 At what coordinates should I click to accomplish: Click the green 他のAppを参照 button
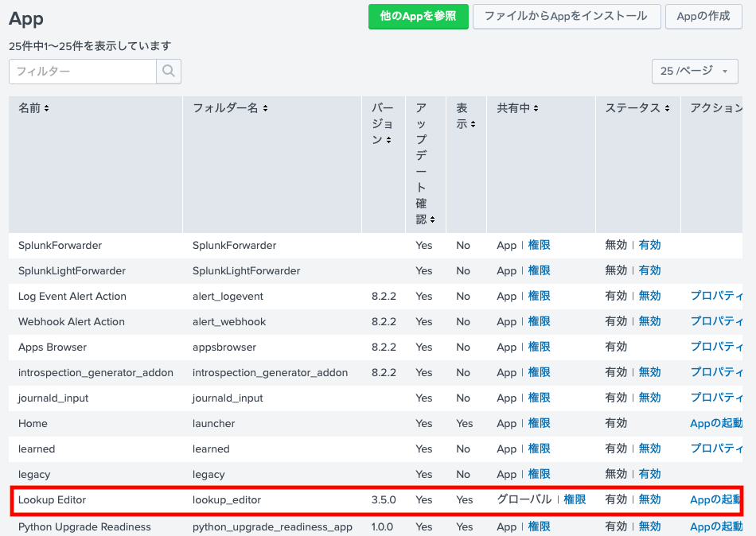click(x=418, y=16)
